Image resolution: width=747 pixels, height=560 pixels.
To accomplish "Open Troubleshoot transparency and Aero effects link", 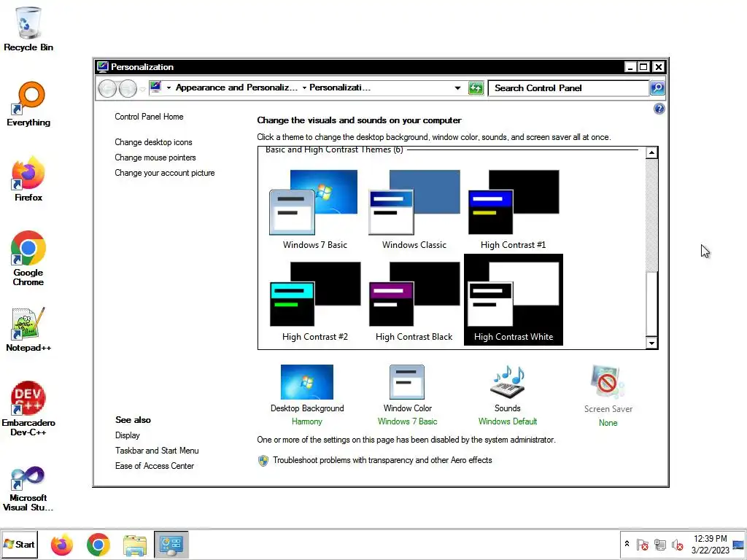I will pos(382,460).
